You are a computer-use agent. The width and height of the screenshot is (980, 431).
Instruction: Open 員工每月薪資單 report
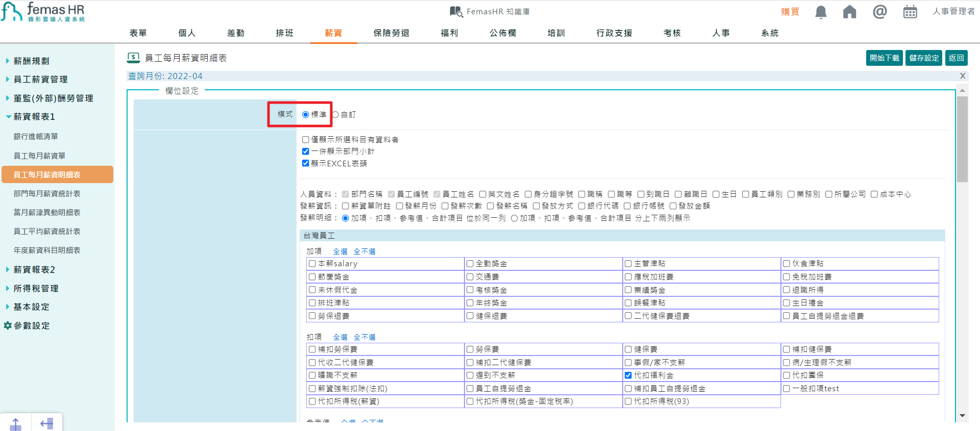click(39, 156)
